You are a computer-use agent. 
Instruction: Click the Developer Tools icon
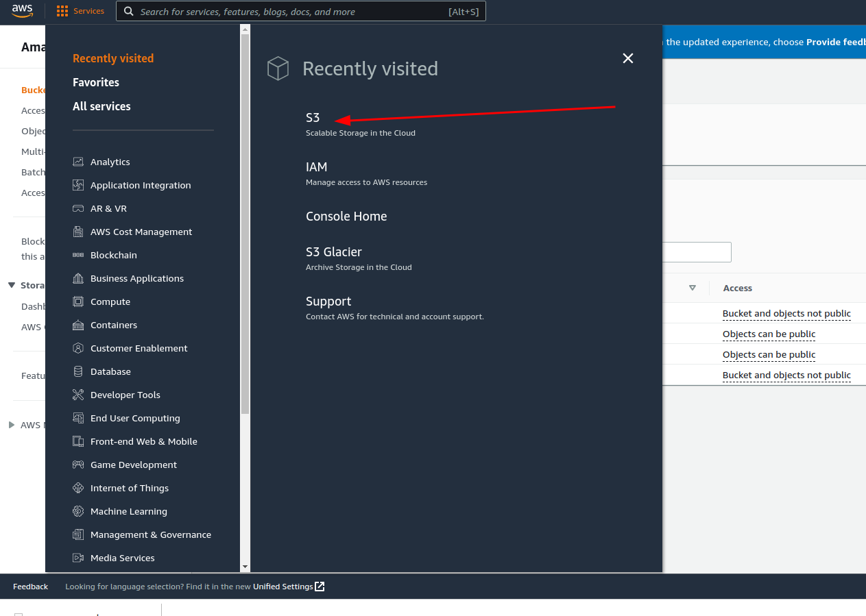pyautogui.click(x=78, y=395)
